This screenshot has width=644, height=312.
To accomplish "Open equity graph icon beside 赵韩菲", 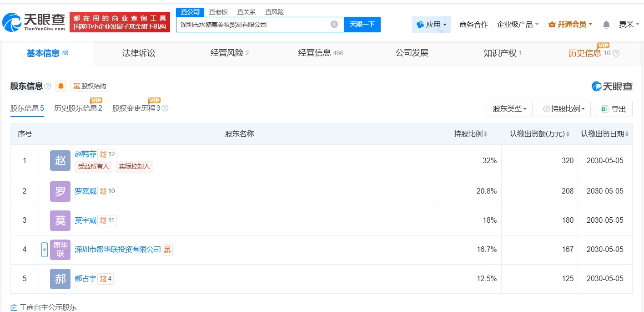I will [x=107, y=154].
